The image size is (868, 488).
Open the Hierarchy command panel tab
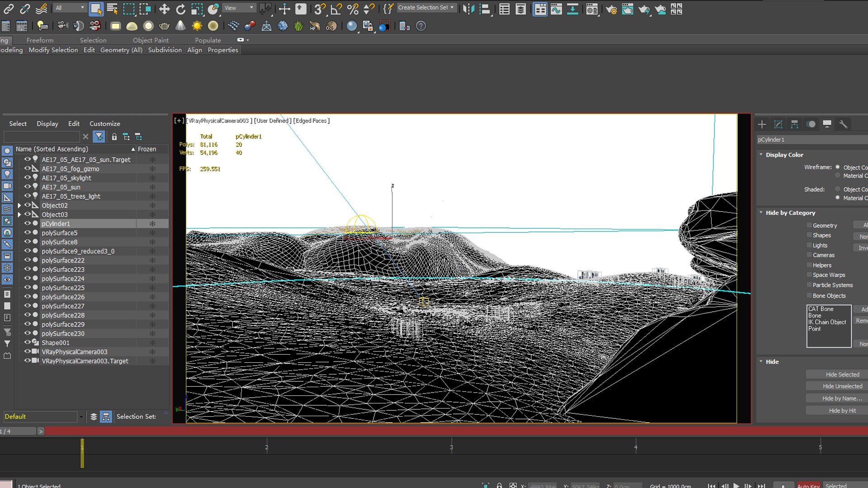point(794,124)
